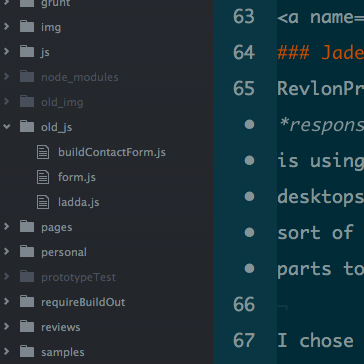364x364 pixels.
Task: Place cursor in '<a name=' line
Action: pos(320,17)
